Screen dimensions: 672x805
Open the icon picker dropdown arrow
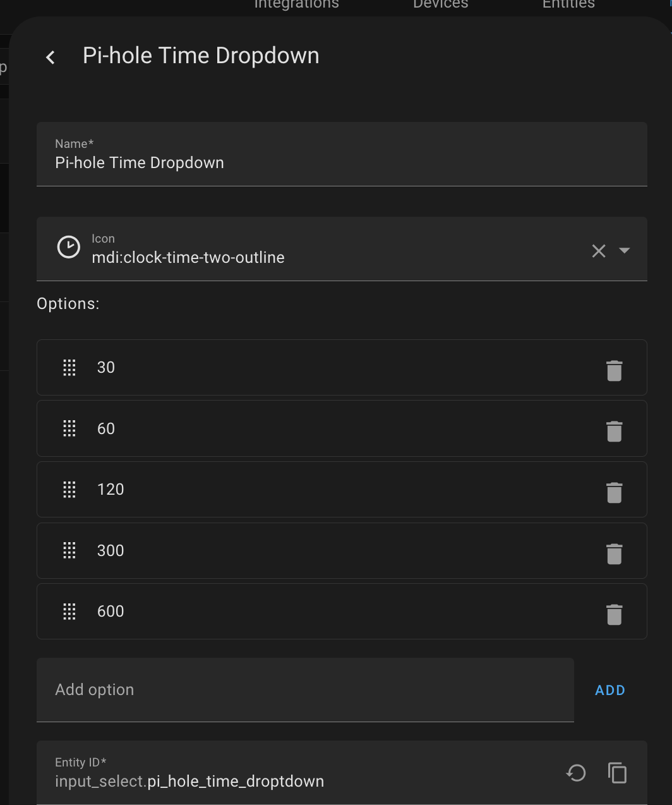coord(625,250)
